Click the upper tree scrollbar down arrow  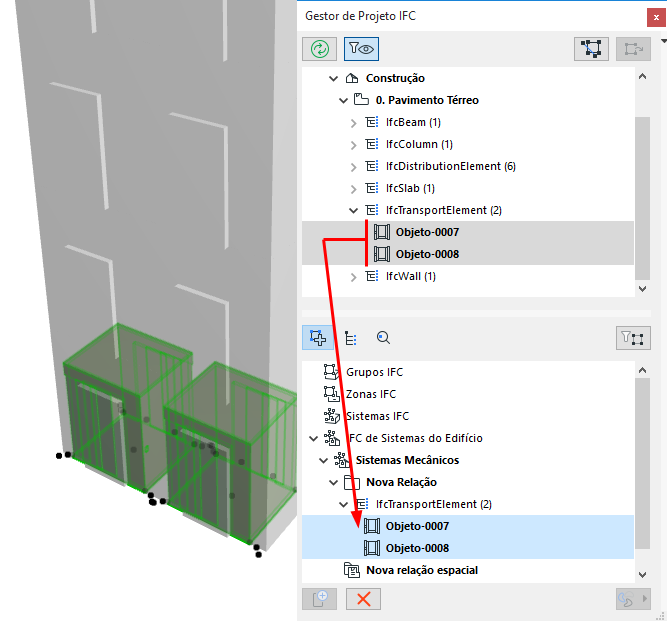click(x=642, y=289)
